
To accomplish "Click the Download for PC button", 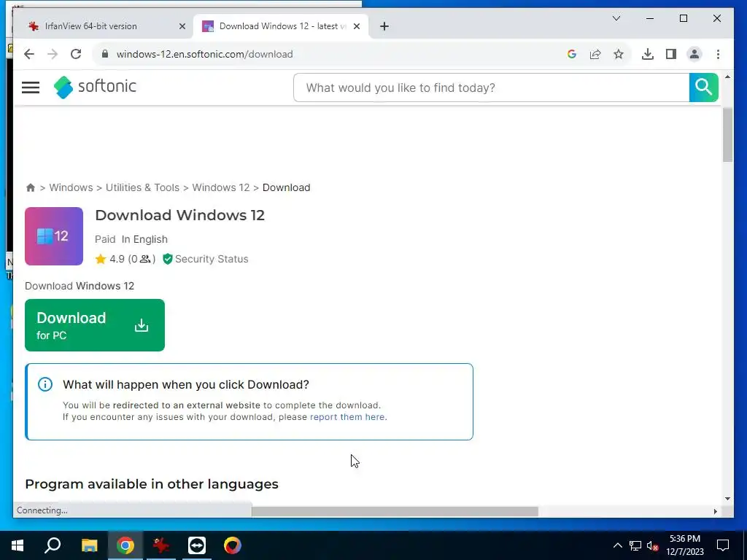I will (x=95, y=325).
